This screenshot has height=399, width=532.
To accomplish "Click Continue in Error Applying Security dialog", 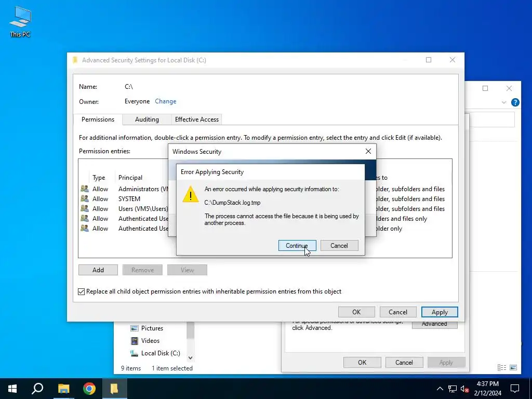I will pyautogui.click(x=297, y=246).
